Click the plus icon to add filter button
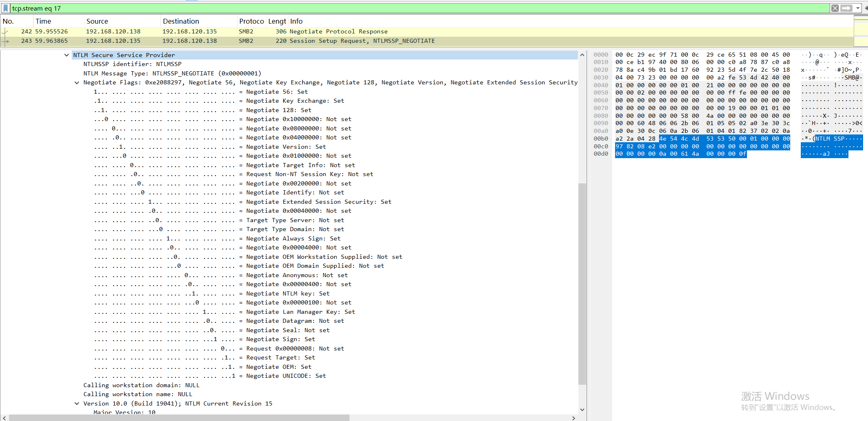Screen dimensions: 868x421 click(866, 8)
